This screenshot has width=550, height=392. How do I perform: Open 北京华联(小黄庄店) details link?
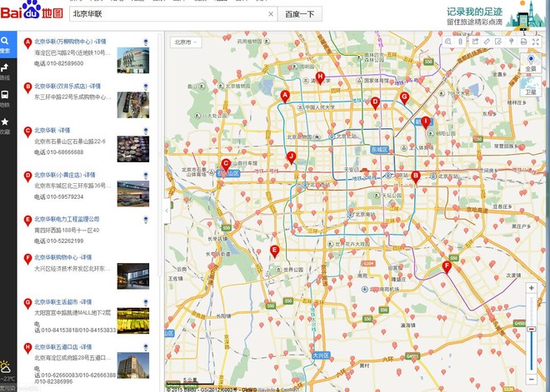coord(65,175)
